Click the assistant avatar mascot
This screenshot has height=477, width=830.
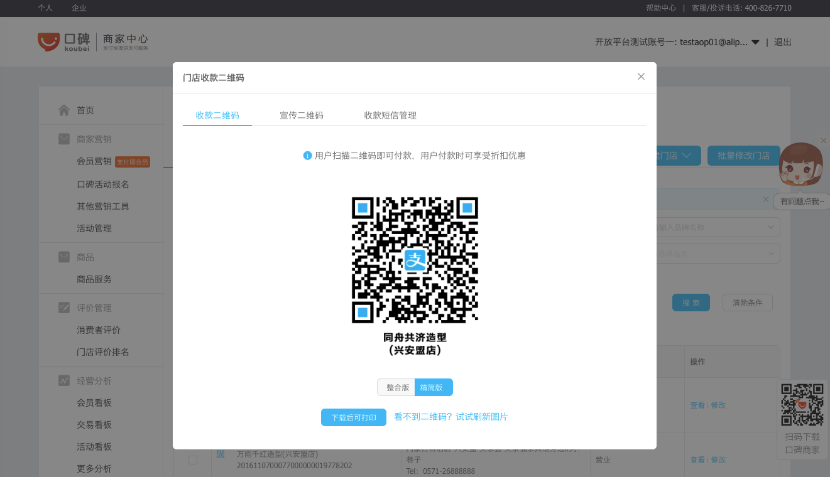point(800,164)
